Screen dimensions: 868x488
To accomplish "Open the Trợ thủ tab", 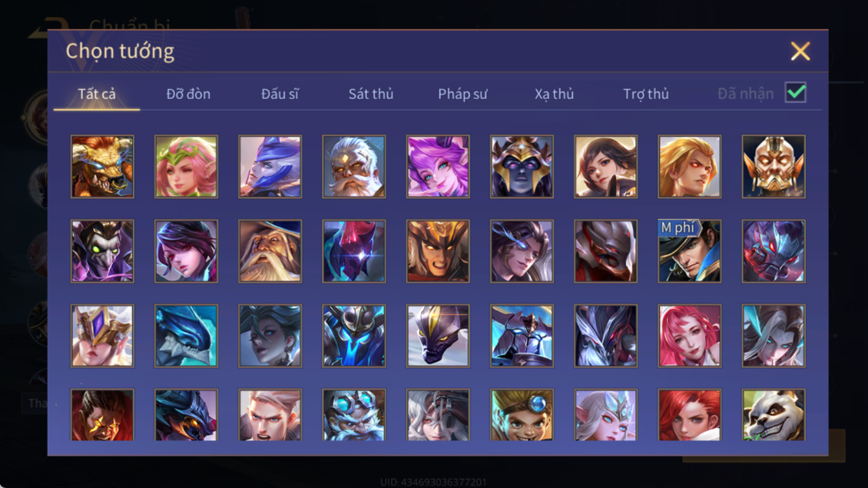I will 646,94.
